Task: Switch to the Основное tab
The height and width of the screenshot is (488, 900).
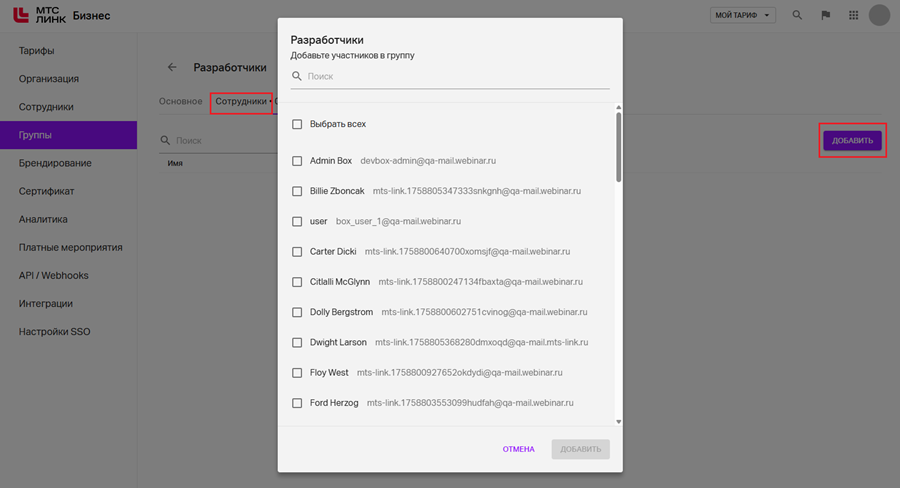Action: [x=180, y=101]
